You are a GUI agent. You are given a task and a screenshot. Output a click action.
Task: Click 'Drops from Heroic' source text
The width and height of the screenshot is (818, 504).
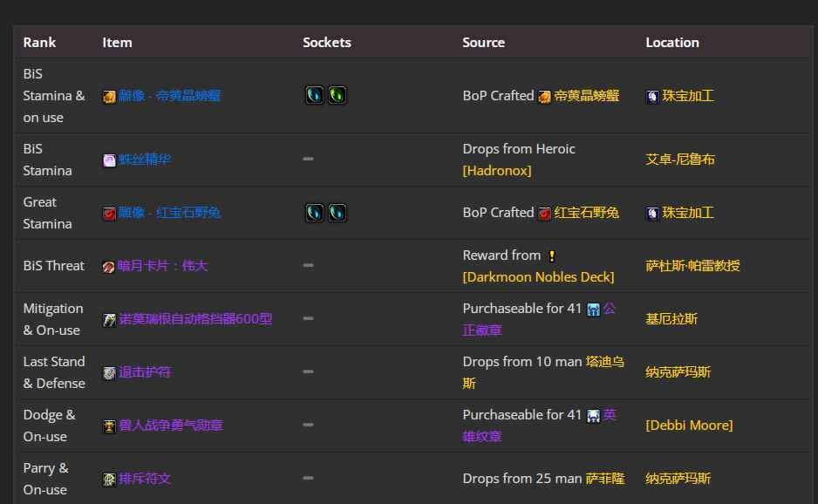pos(519,149)
